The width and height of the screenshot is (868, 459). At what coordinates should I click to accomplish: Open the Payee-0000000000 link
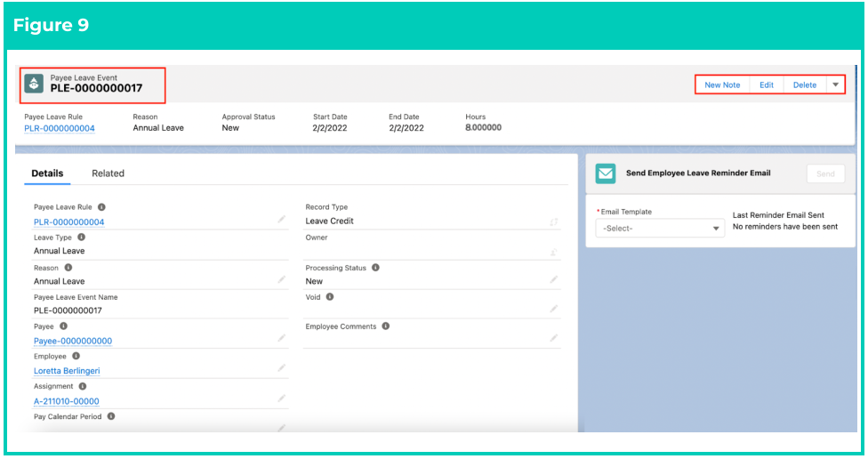[73, 341]
